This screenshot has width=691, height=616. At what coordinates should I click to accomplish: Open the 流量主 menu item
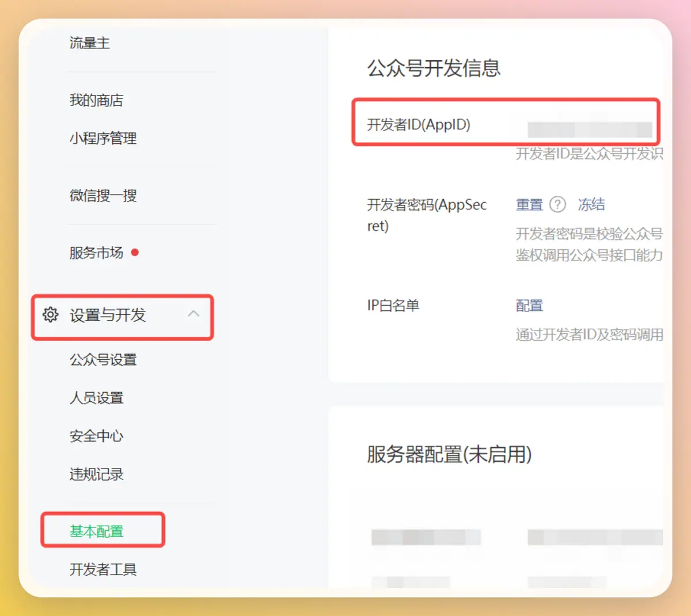click(x=90, y=43)
